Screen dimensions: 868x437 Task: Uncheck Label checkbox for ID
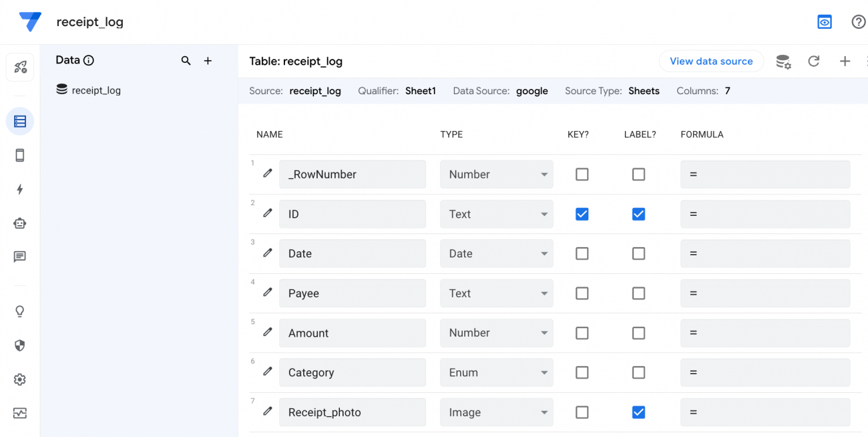[639, 214]
